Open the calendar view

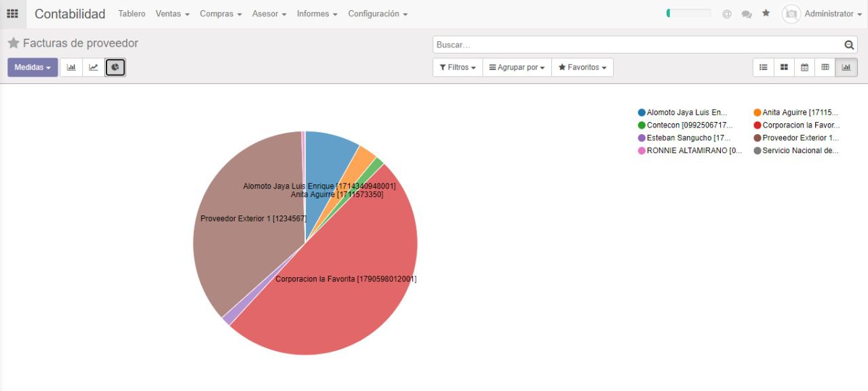(804, 67)
